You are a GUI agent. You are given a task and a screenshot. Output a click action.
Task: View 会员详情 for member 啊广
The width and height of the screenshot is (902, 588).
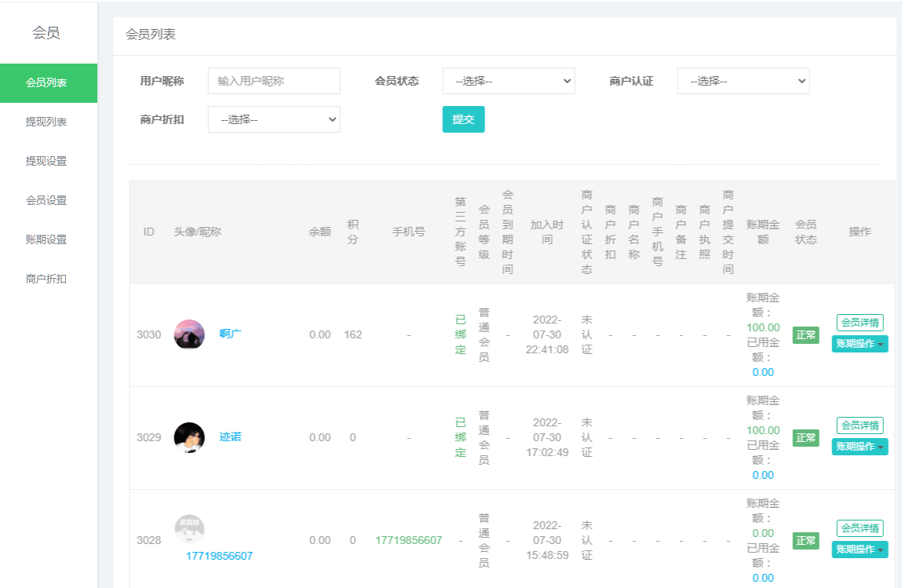pos(860,323)
